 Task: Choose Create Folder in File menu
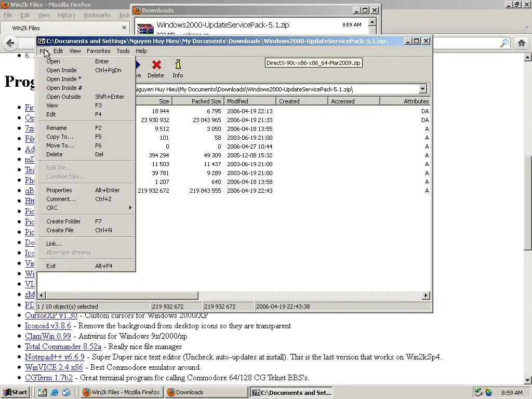pyautogui.click(x=86, y=221)
